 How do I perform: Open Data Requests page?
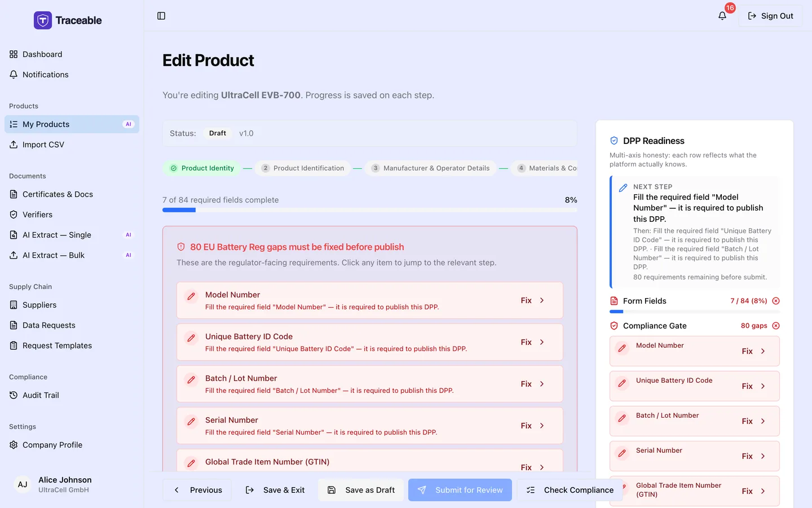click(x=72, y=325)
